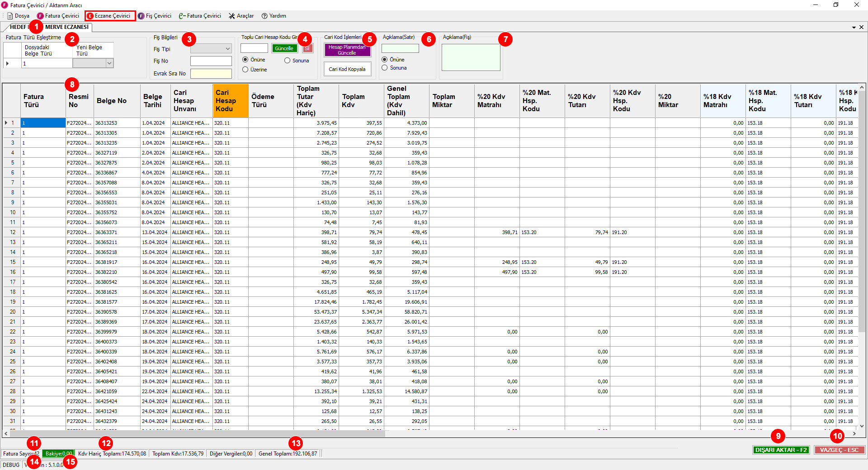Click the Eczane Çevirici red icon
This screenshot has width=868, height=470.
pyautogui.click(x=90, y=16)
